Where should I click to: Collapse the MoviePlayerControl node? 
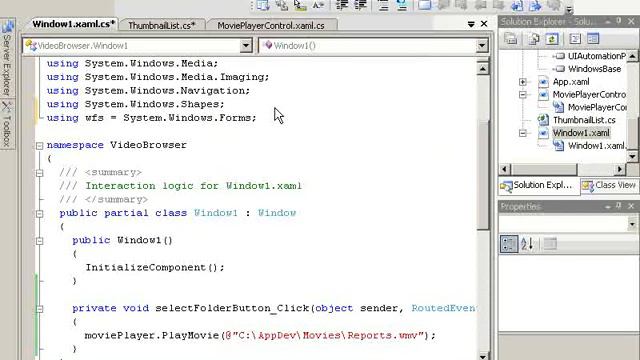click(x=522, y=94)
